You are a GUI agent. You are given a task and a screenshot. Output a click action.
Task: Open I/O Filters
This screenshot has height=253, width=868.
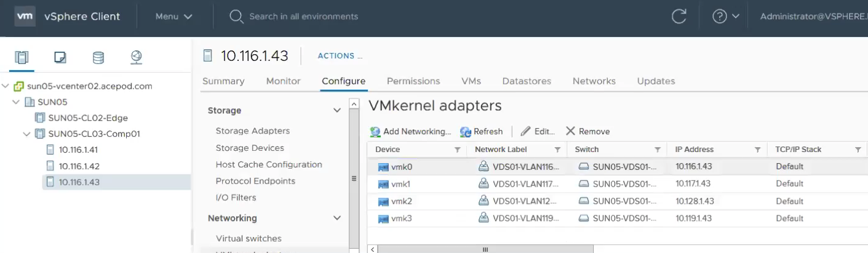[x=236, y=198]
